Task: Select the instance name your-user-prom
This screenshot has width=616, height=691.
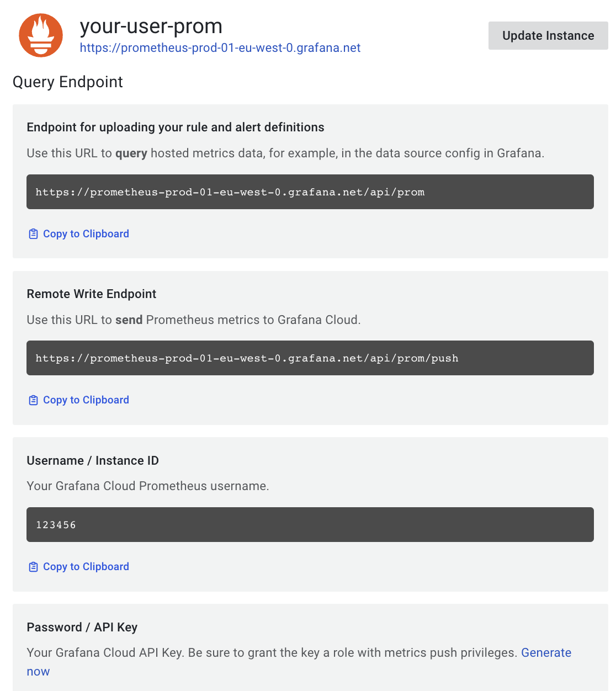Action: (x=151, y=26)
